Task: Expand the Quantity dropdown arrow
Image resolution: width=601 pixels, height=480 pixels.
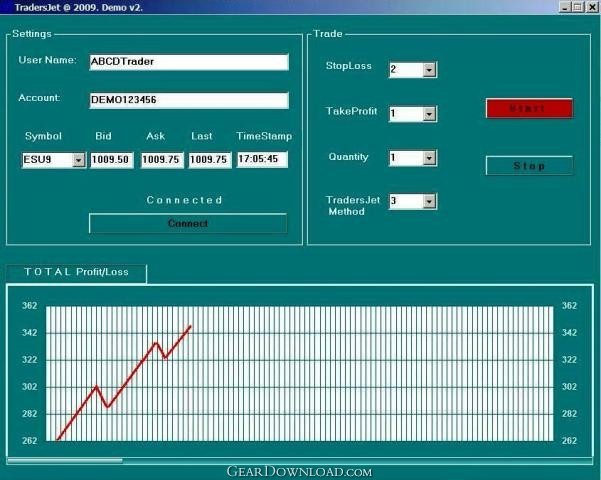Action: (x=429, y=158)
